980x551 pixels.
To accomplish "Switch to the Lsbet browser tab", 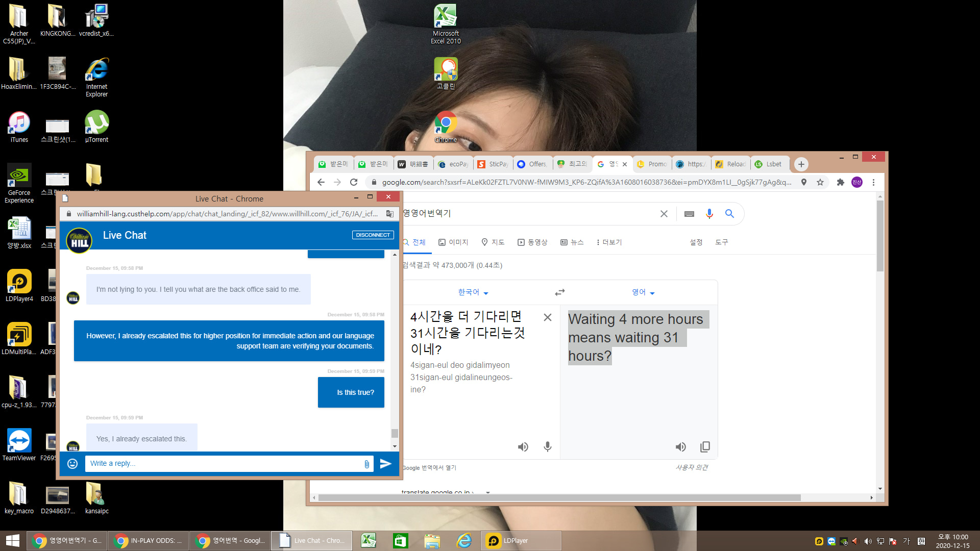I will point(770,164).
